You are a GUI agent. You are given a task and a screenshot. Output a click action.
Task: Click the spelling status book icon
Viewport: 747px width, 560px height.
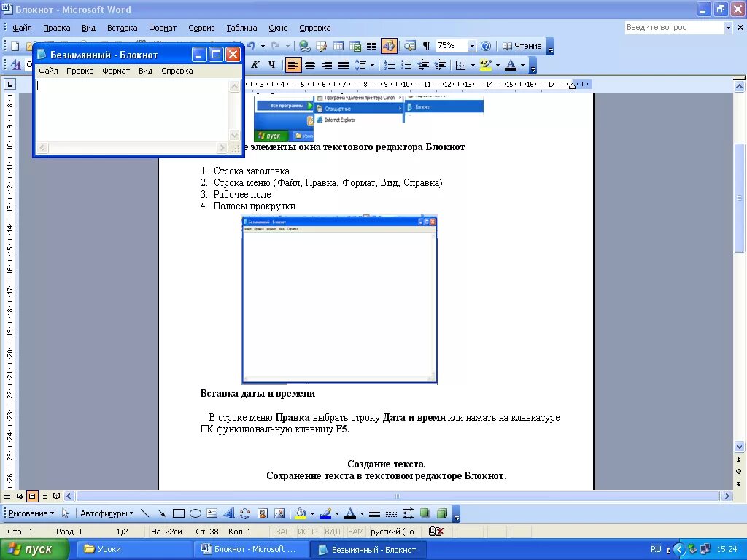coord(436,532)
